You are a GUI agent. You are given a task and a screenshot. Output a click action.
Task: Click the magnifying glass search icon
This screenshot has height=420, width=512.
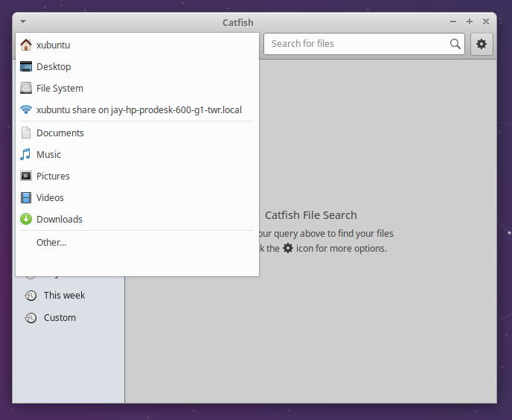click(x=455, y=44)
